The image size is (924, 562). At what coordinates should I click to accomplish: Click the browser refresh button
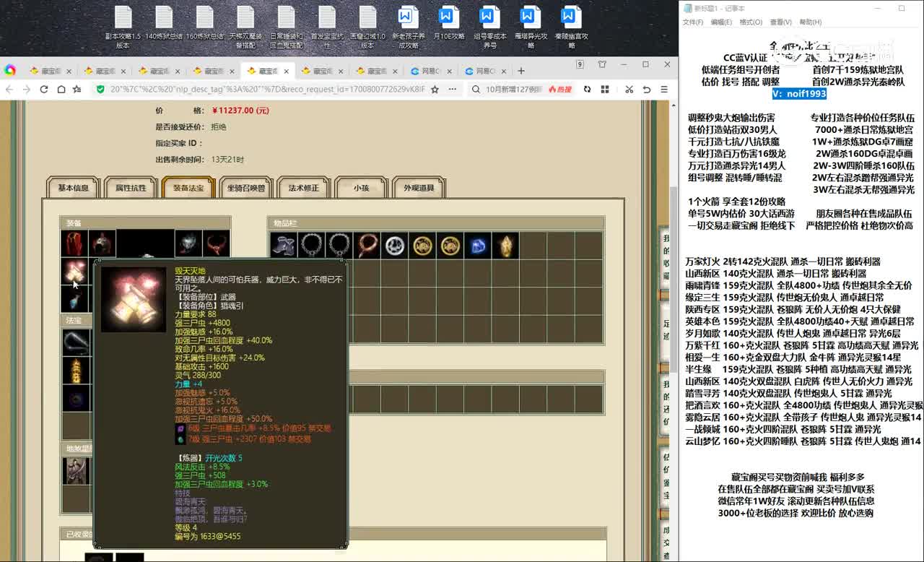44,89
